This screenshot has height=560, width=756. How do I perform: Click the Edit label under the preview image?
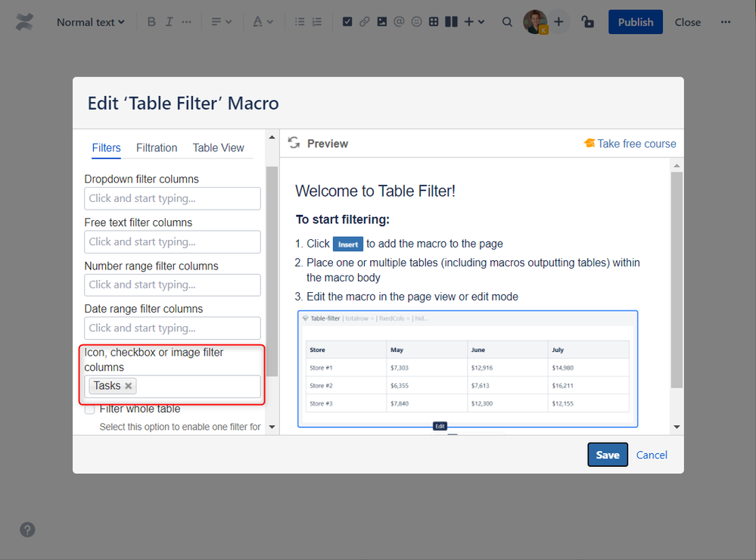tap(440, 426)
